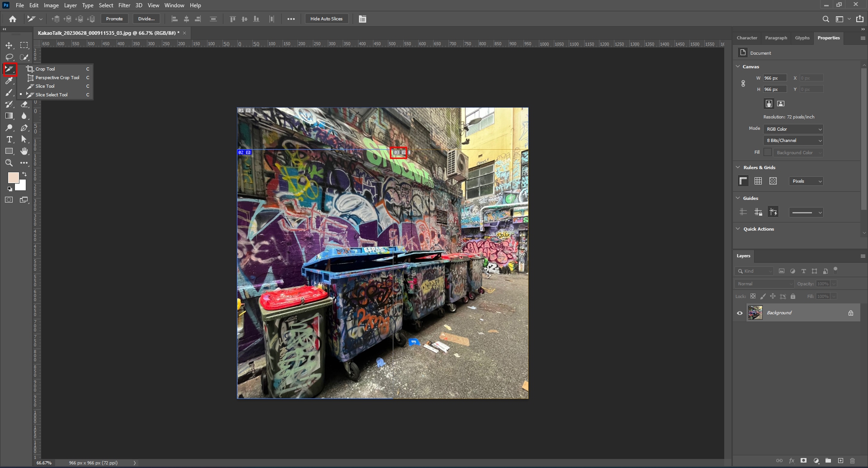Choose Perspective Crop Tool from flyout
The image size is (868, 468).
(56, 78)
